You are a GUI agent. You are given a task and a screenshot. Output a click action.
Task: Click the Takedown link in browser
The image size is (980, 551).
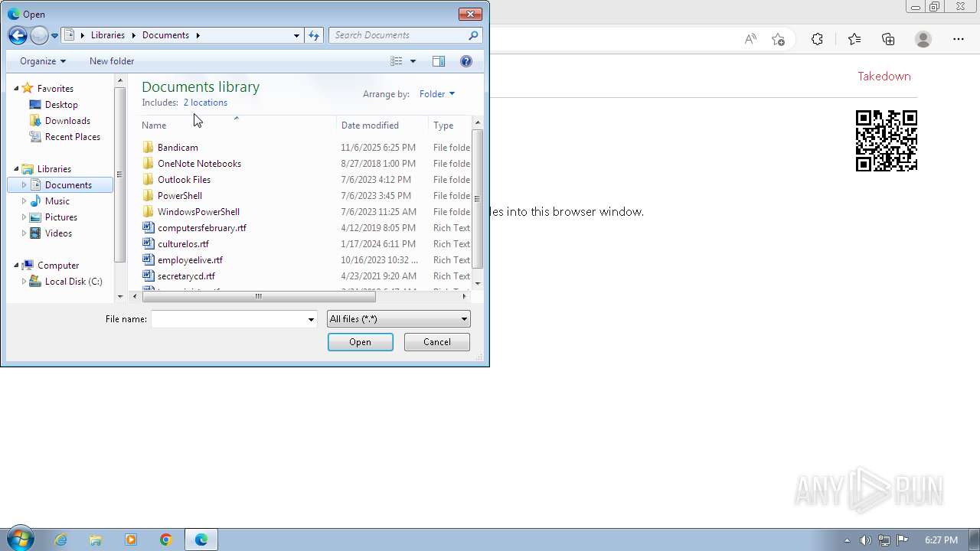coord(884,77)
